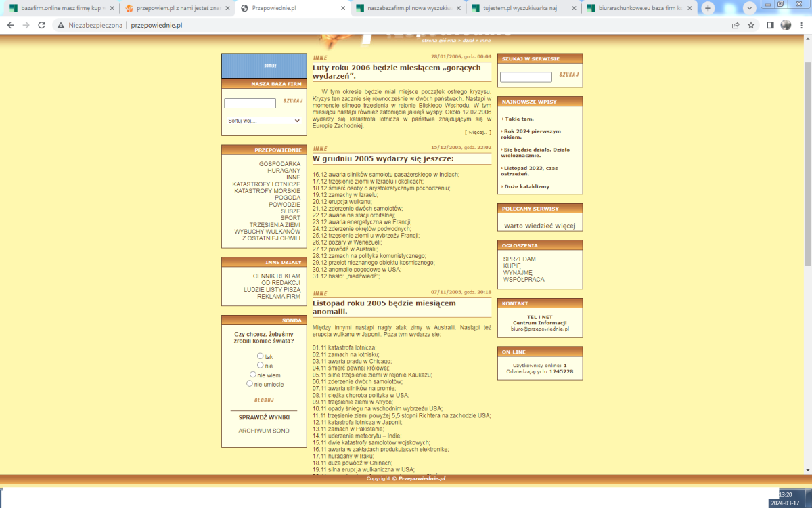Open the browser side panel icon
The image size is (812, 508).
pyautogui.click(x=770, y=25)
